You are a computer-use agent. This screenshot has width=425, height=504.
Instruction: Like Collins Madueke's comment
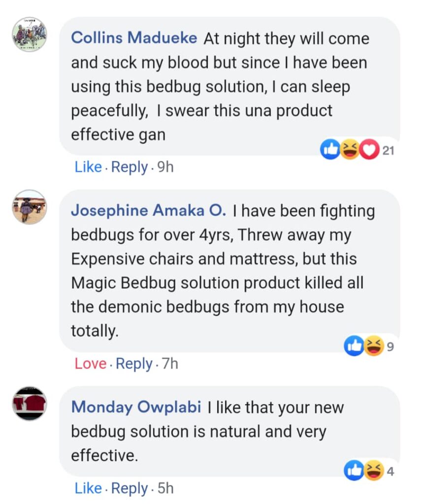(88, 167)
